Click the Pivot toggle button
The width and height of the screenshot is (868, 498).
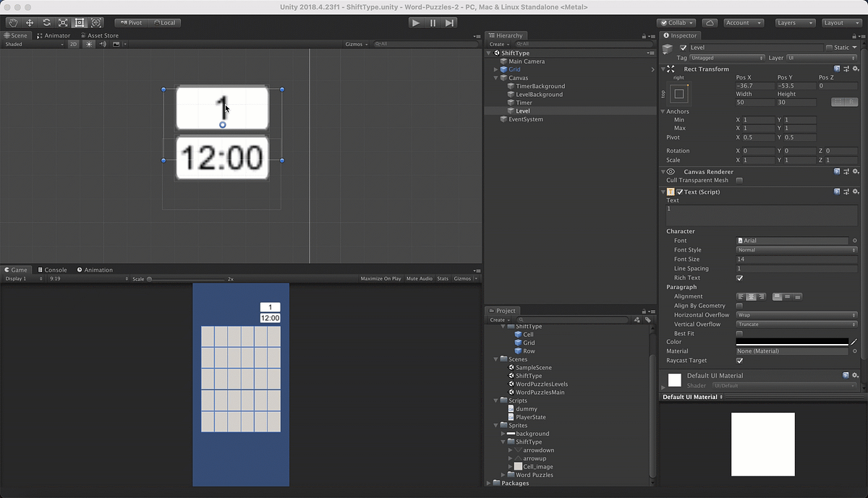pyautogui.click(x=133, y=22)
